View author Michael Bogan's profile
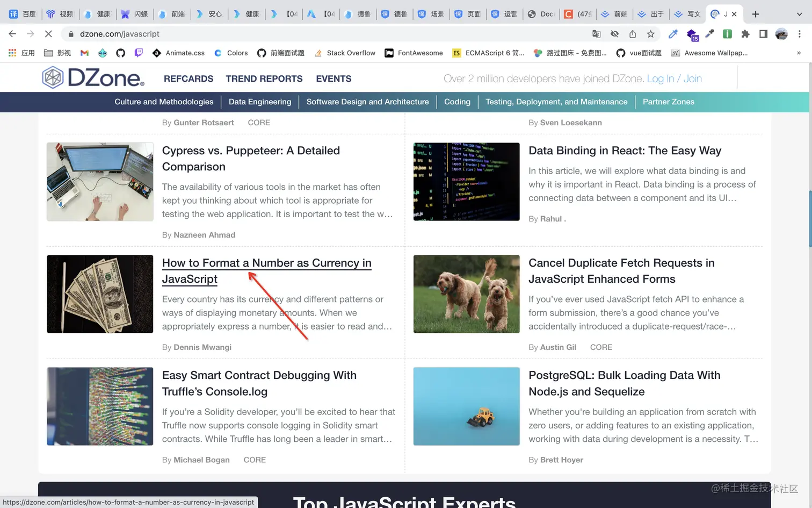The width and height of the screenshot is (812, 508). click(201, 460)
